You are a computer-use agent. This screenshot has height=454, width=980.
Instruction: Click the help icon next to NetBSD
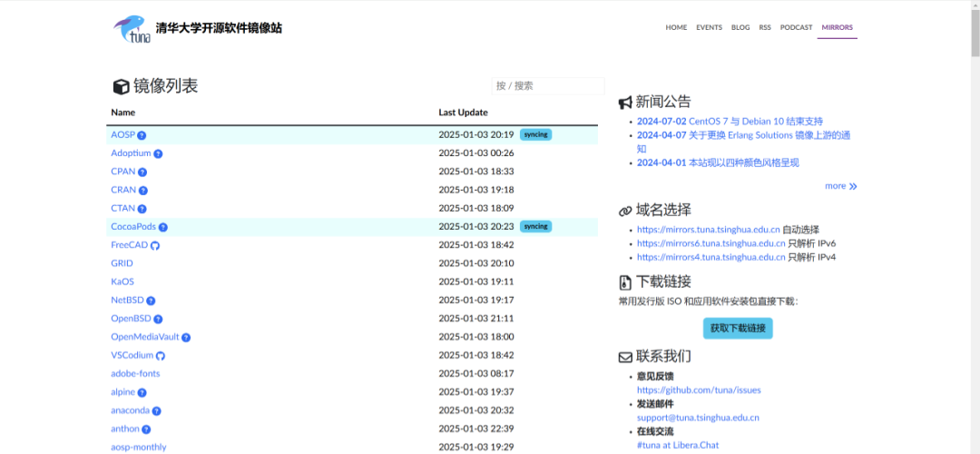[x=151, y=301]
